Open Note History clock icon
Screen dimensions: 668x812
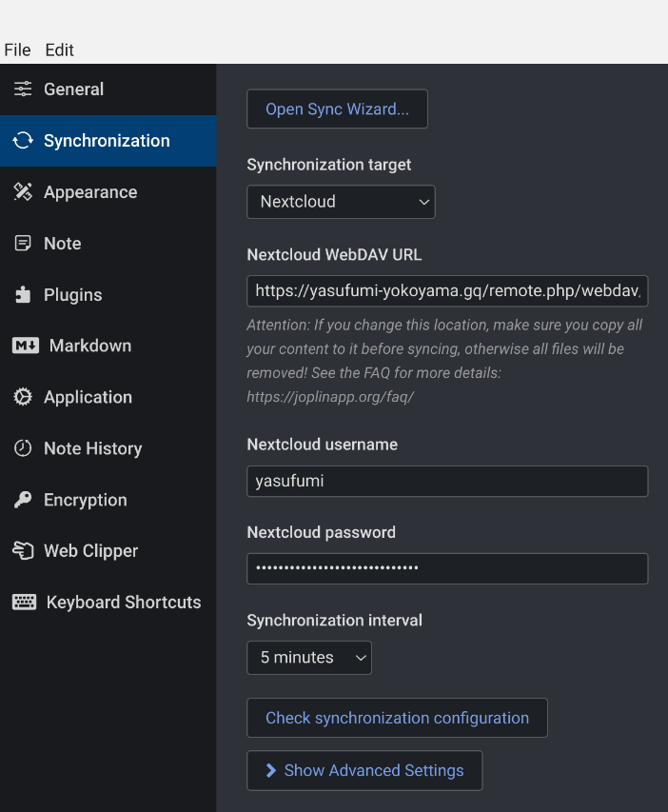[x=23, y=448]
